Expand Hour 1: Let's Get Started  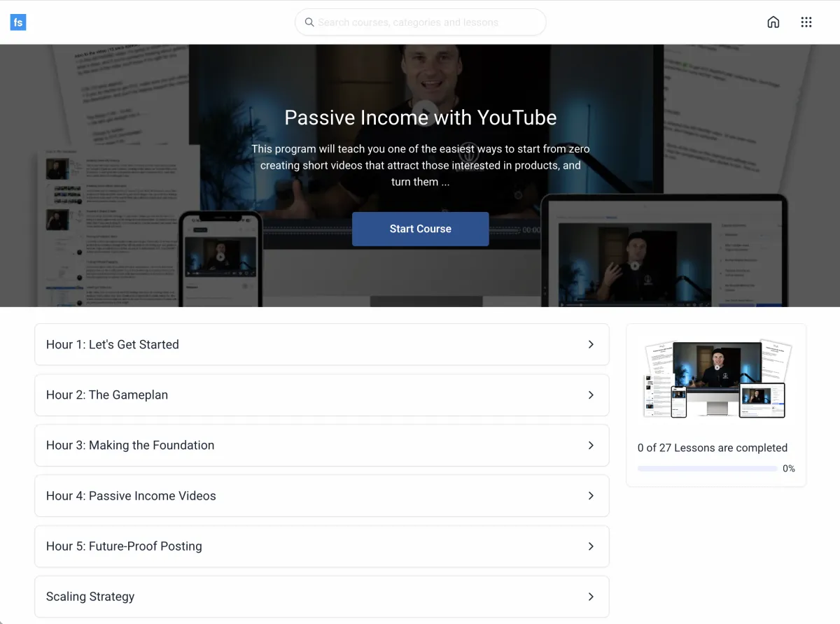[322, 344]
